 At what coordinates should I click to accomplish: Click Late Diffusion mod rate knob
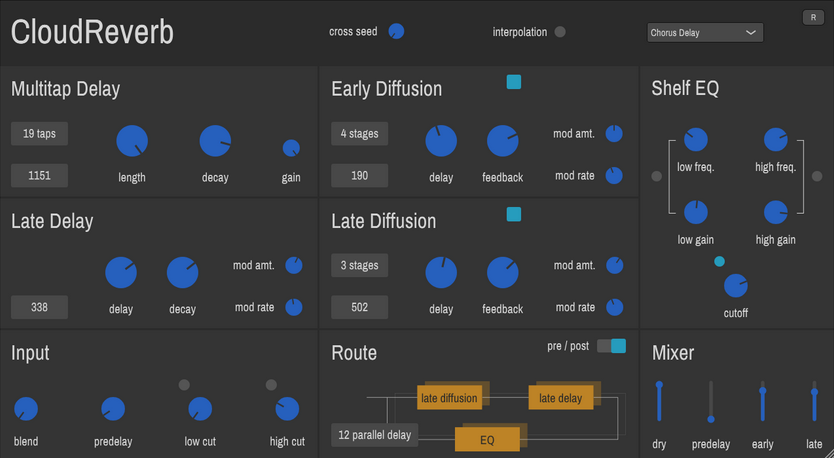pos(614,307)
